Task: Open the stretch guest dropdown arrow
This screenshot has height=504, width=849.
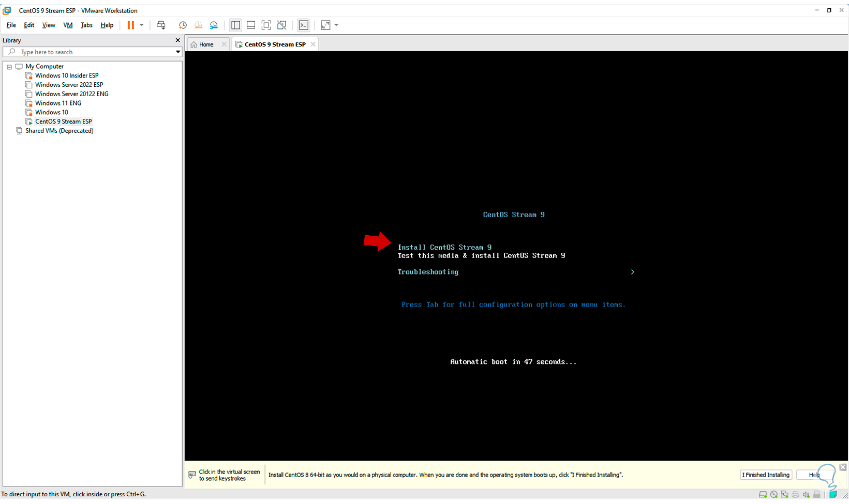Action: pyautogui.click(x=336, y=25)
